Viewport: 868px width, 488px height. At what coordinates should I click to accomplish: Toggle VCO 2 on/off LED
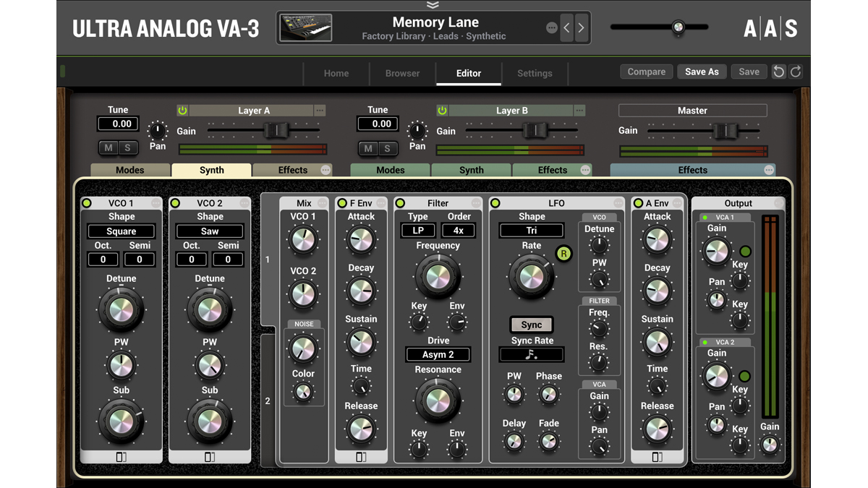click(175, 203)
